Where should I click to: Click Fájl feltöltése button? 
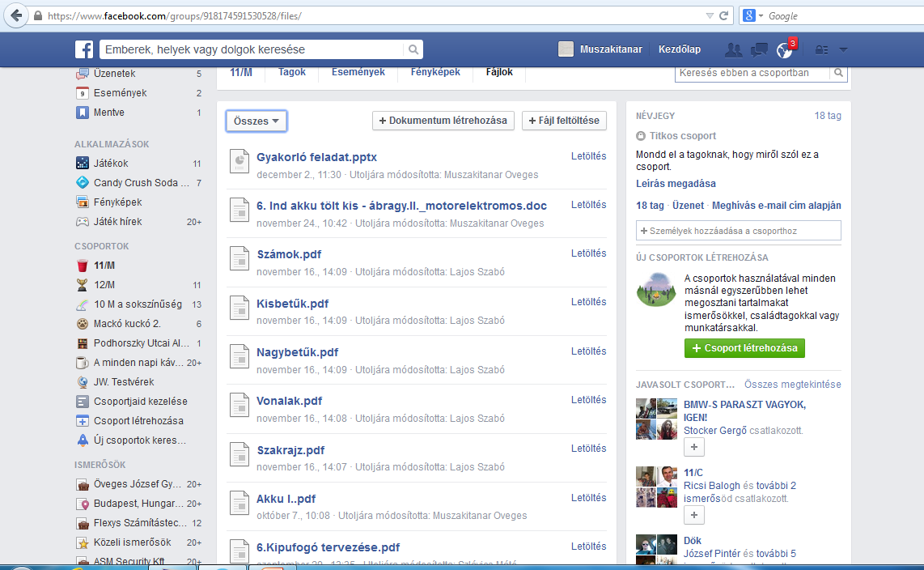(x=564, y=121)
